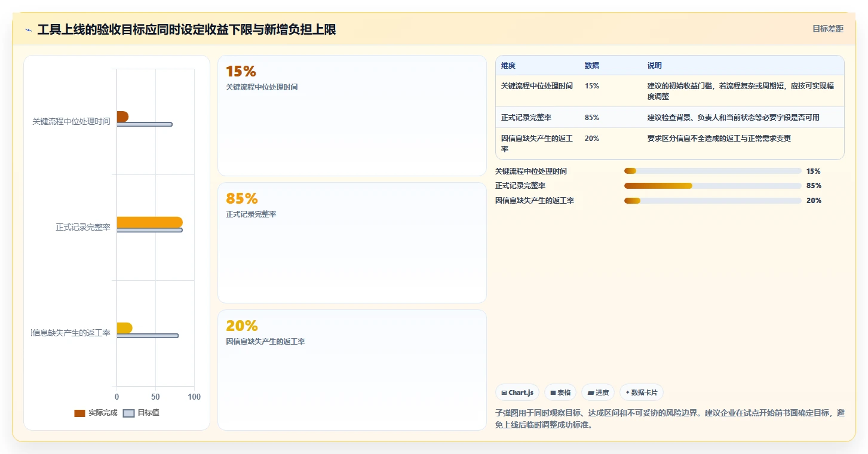Click the description starting with 建议检查背景

tap(734, 118)
